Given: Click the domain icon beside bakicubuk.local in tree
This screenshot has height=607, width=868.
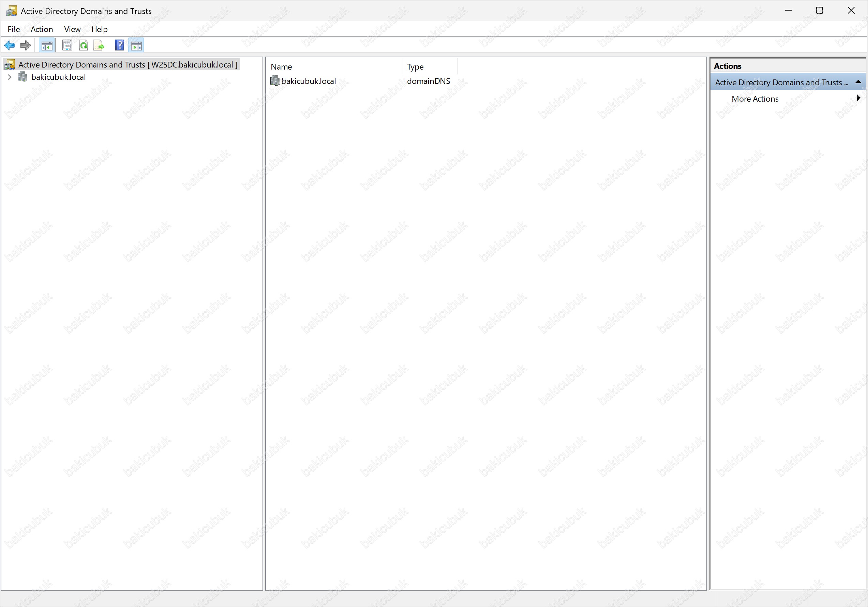Looking at the screenshot, I should (23, 77).
